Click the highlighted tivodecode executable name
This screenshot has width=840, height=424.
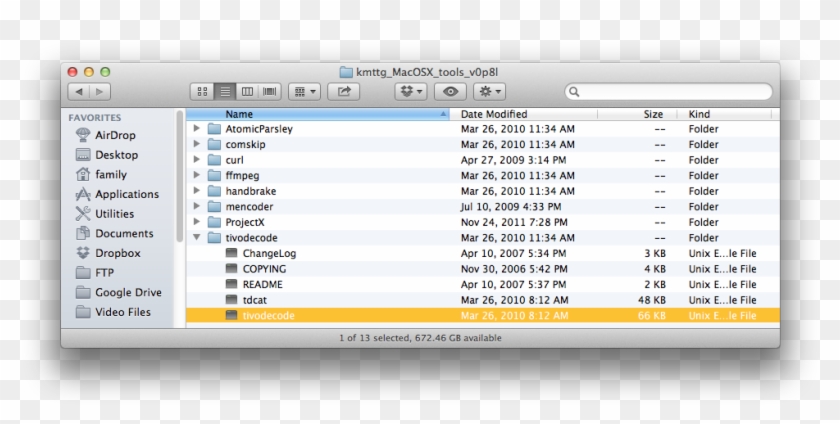(x=268, y=316)
